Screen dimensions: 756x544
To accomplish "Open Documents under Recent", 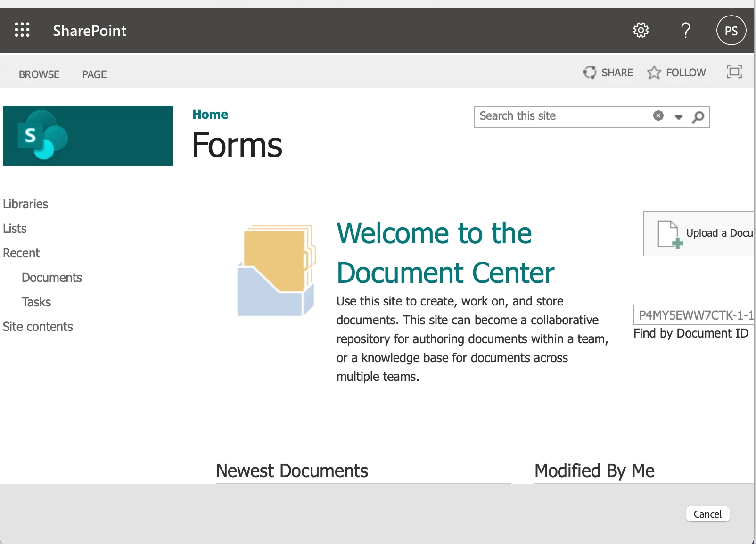I will tap(52, 278).
